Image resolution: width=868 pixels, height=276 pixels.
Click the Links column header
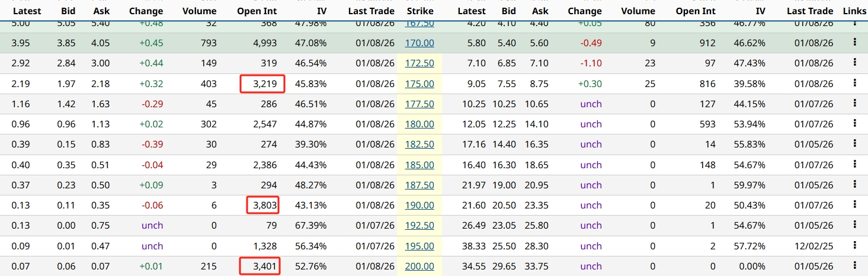[854, 11]
